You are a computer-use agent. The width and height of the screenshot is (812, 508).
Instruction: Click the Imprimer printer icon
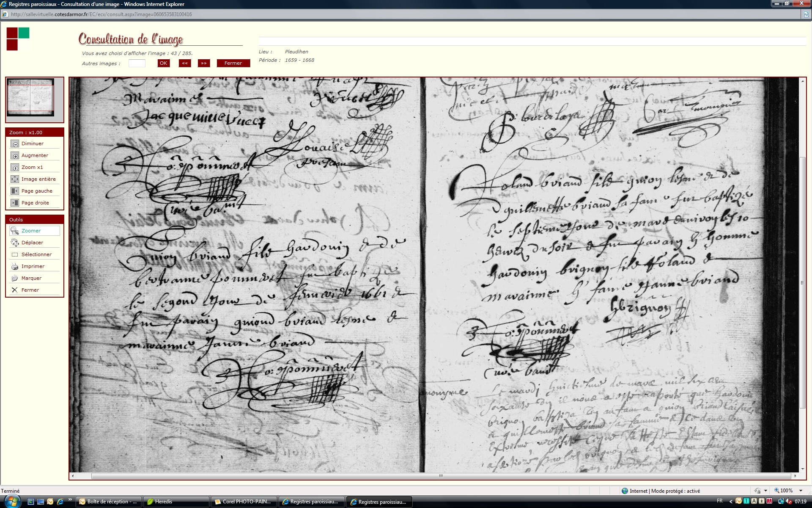point(15,266)
